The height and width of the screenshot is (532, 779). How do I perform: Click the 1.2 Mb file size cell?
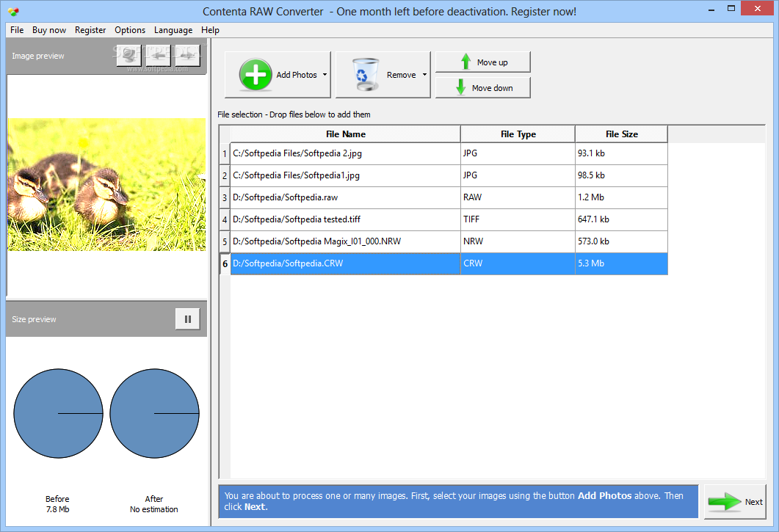click(x=621, y=197)
